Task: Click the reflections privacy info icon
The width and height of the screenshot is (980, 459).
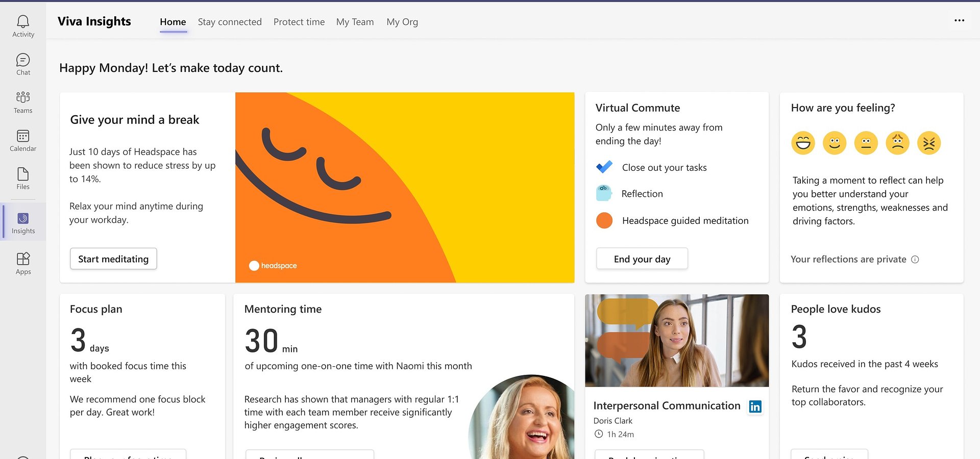Action: click(915, 260)
